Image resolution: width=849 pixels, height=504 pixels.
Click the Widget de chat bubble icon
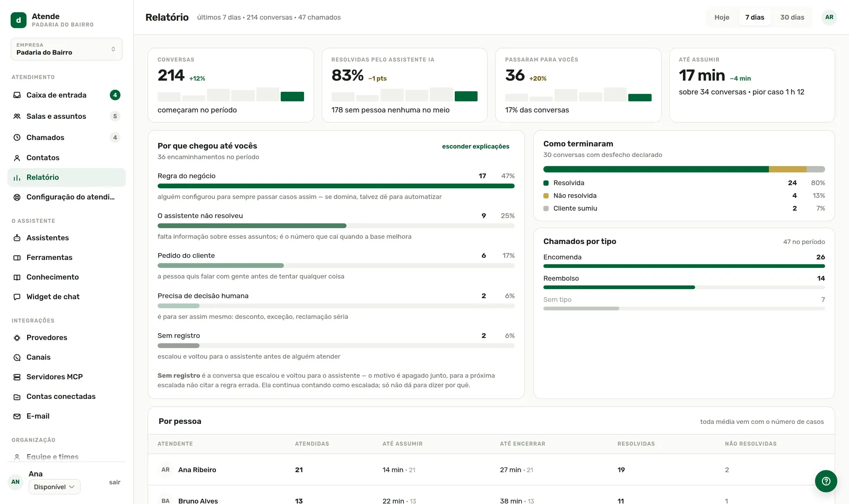pyautogui.click(x=17, y=297)
